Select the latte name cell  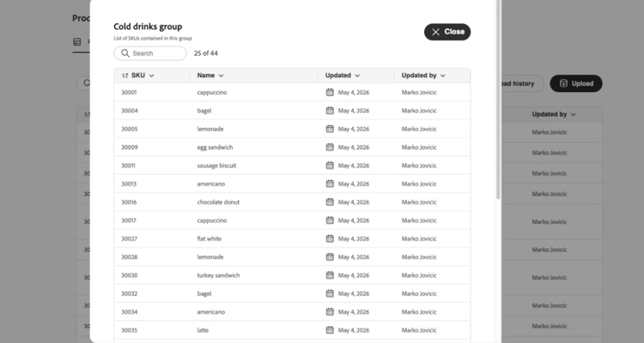pyautogui.click(x=203, y=330)
